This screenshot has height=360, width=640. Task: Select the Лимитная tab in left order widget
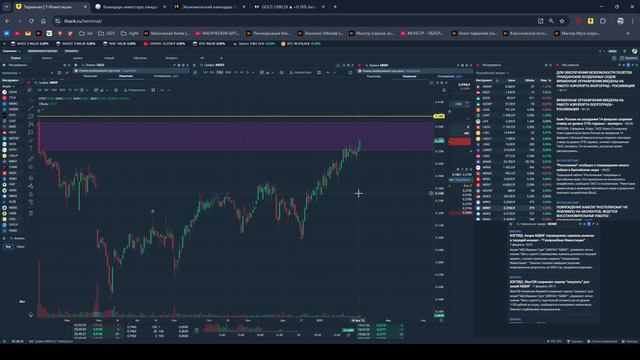126,76
